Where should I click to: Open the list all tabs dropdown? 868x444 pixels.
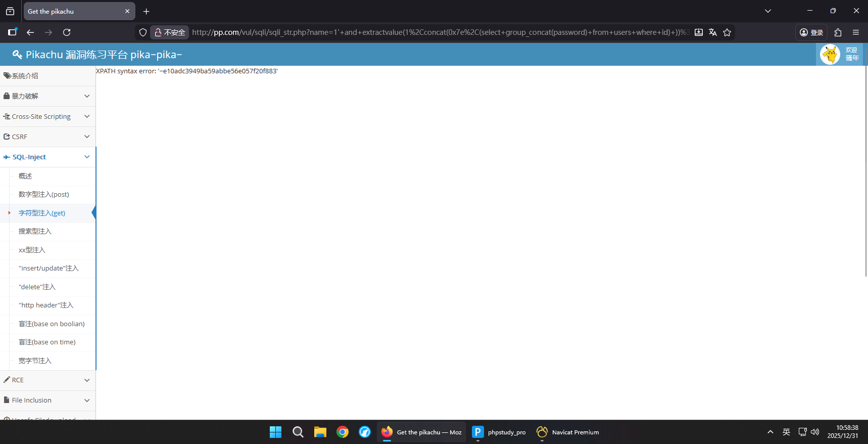[x=768, y=11]
